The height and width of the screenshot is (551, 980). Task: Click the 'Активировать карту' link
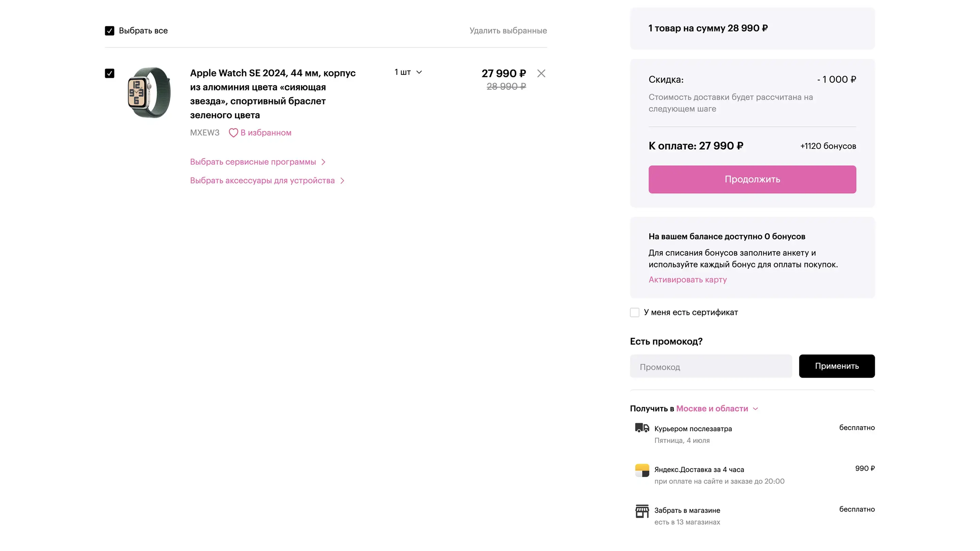(687, 280)
